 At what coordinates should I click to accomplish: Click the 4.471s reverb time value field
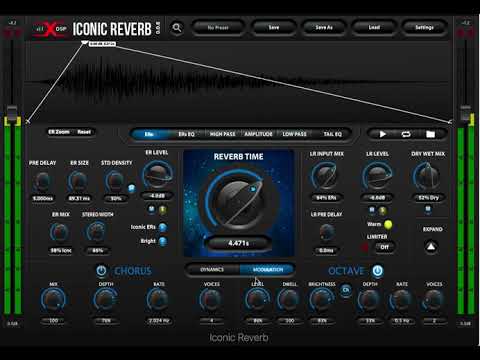tap(238, 243)
